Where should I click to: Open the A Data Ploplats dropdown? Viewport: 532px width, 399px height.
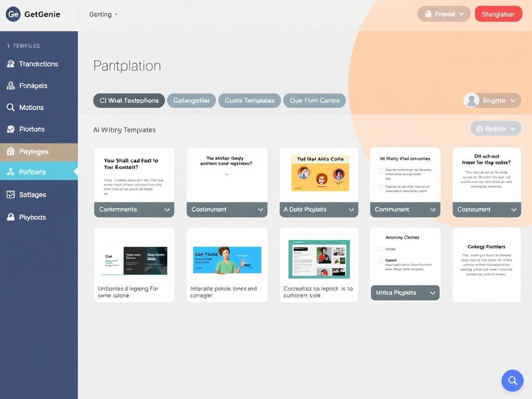tap(351, 210)
